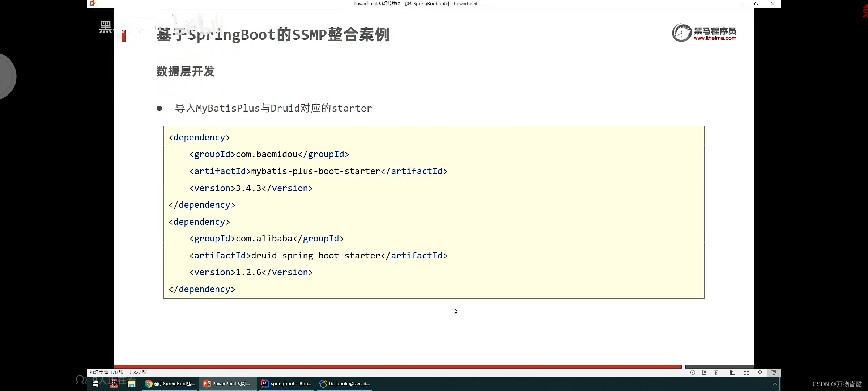Click the slide count status text
This screenshot has width=868, height=391.
pyautogui.click(x=118, y=372)
